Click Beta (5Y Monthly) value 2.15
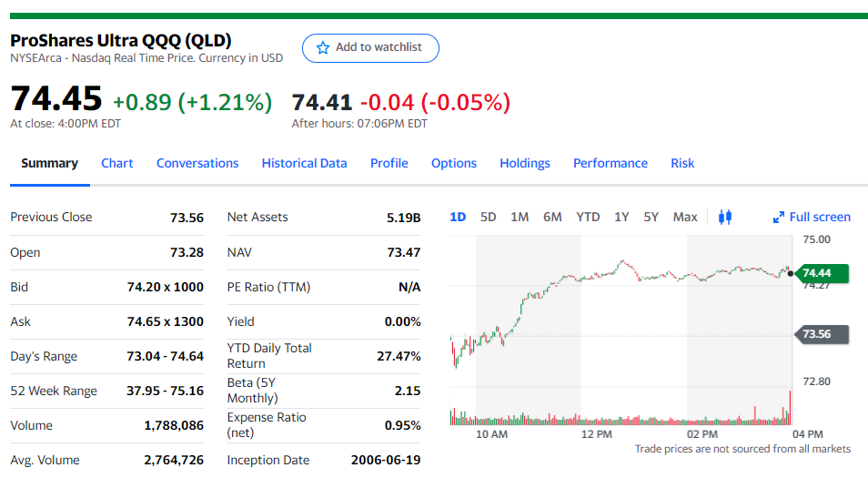This screenshot has height=478, width=868. (408, 391)
